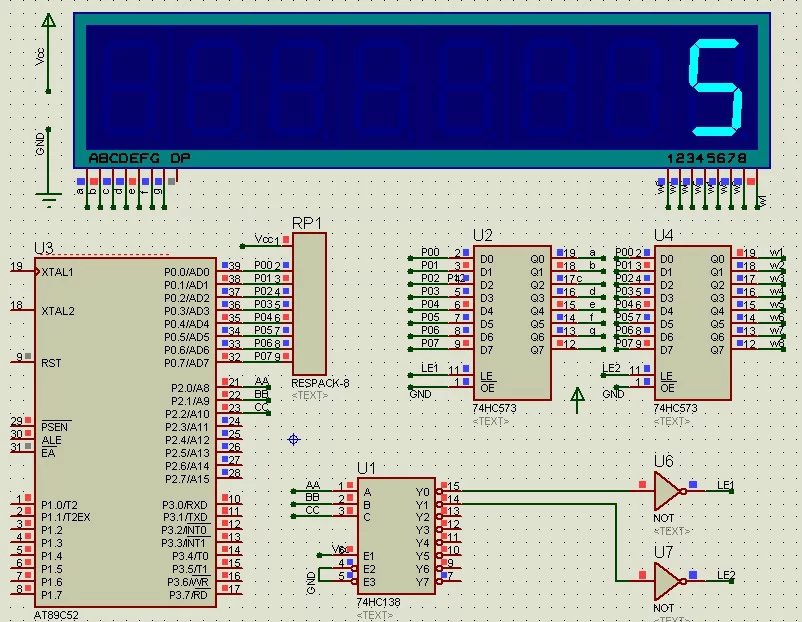
Task: Select the U2 reference label
Action: point(482,235)
